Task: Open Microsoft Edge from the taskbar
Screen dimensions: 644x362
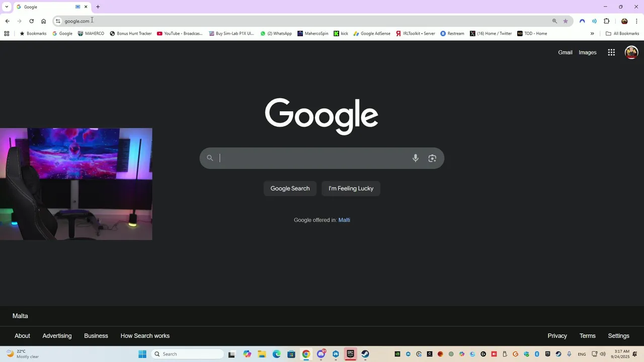Action: (x=277, y=354)
